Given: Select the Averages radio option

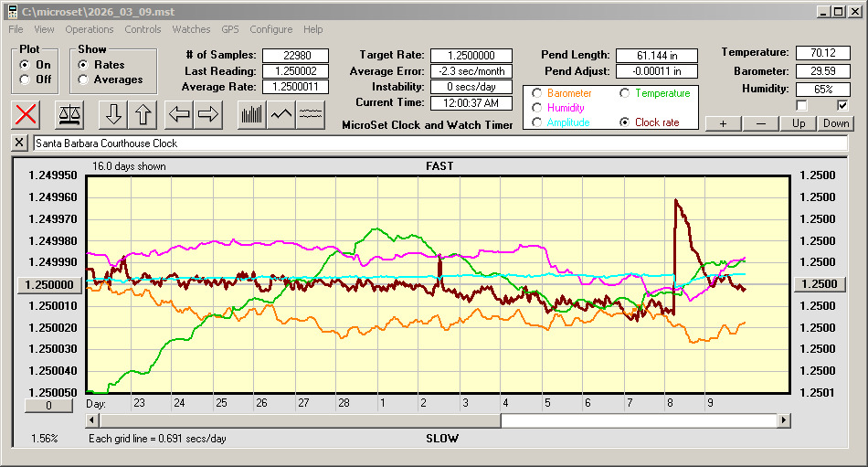Looking at the screenshot, I should (x=83, y=80).
